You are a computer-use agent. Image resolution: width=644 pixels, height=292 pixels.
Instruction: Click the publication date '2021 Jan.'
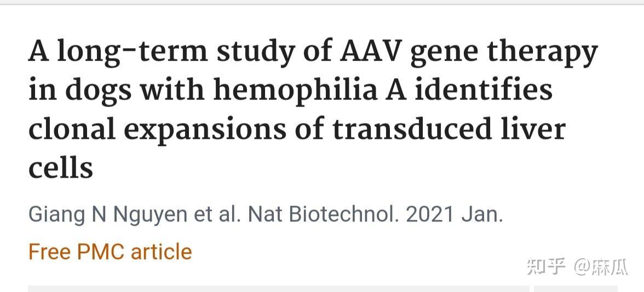[455, 214]
